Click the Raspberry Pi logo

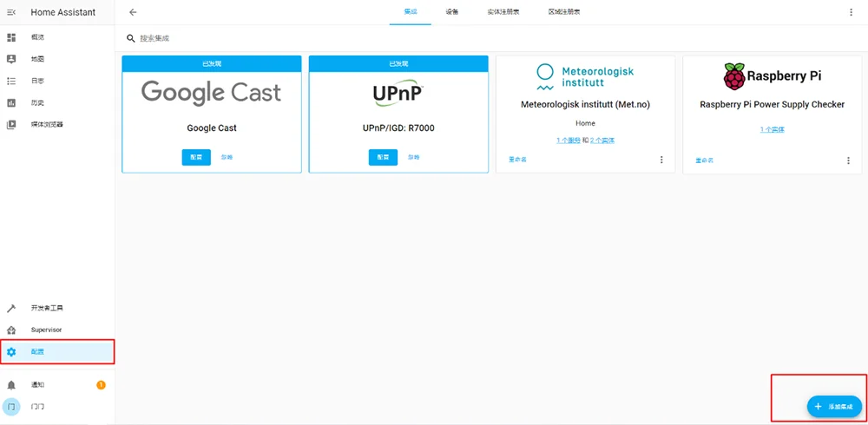773,76
